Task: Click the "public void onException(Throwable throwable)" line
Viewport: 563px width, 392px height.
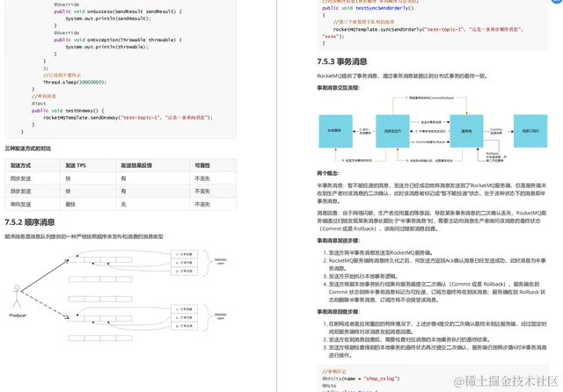Action: pos(118,40)
